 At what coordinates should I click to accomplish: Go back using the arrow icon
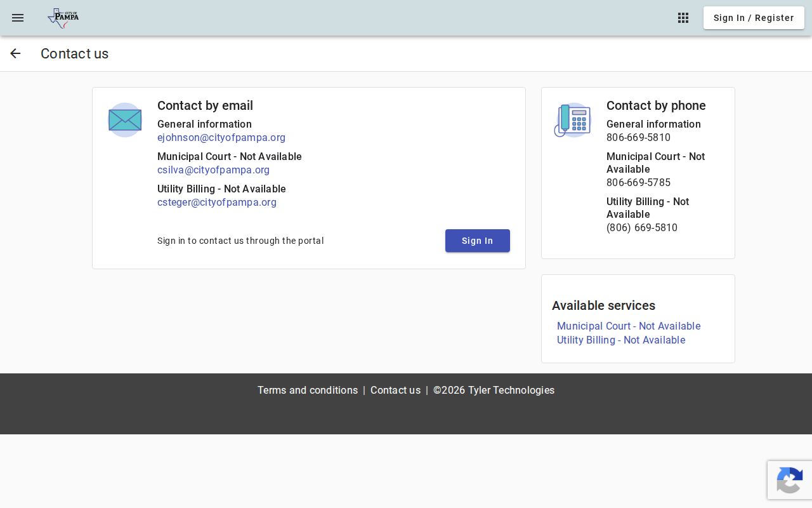(15, 53)
